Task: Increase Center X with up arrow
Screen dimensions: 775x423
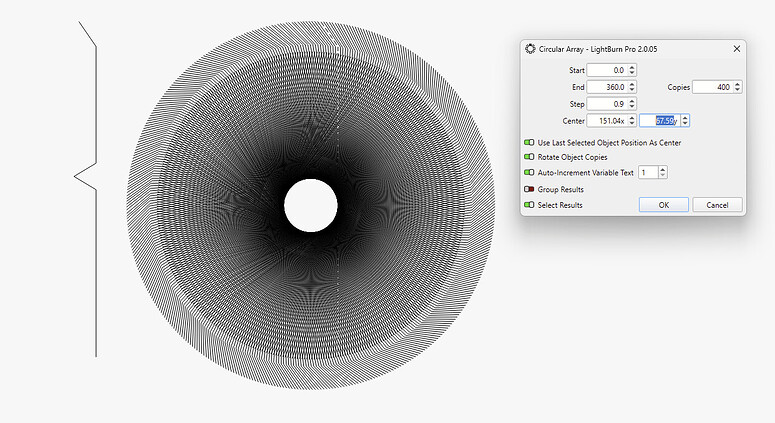Action: point(632,118)
